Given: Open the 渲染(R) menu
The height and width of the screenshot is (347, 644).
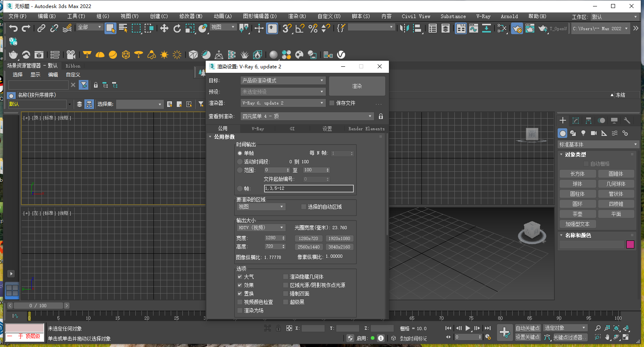Looking at the screenshot, I should point(297,16).
